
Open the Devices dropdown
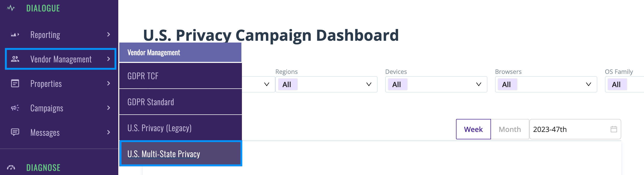(436, 84)
